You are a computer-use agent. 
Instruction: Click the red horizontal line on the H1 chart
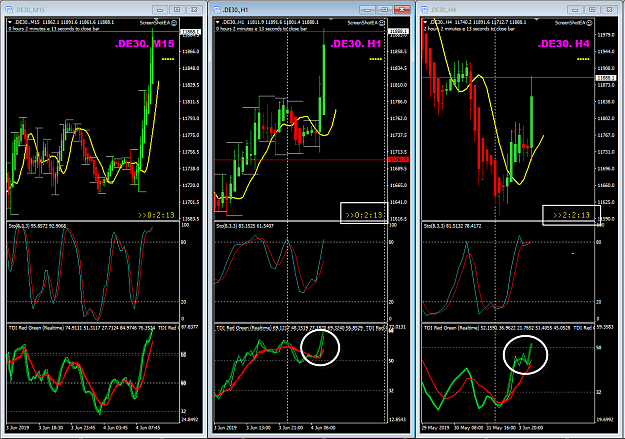pos(301,160)
